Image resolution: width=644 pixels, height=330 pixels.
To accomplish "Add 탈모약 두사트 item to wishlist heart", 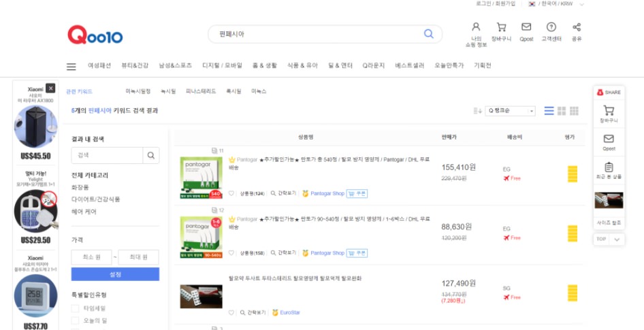I will (x=231, y=313).
